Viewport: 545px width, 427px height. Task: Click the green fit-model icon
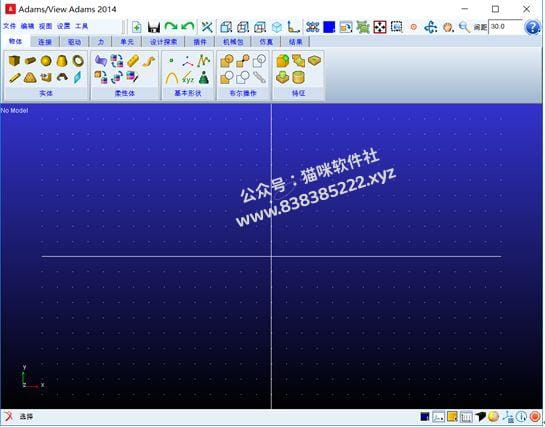point(363,27)
